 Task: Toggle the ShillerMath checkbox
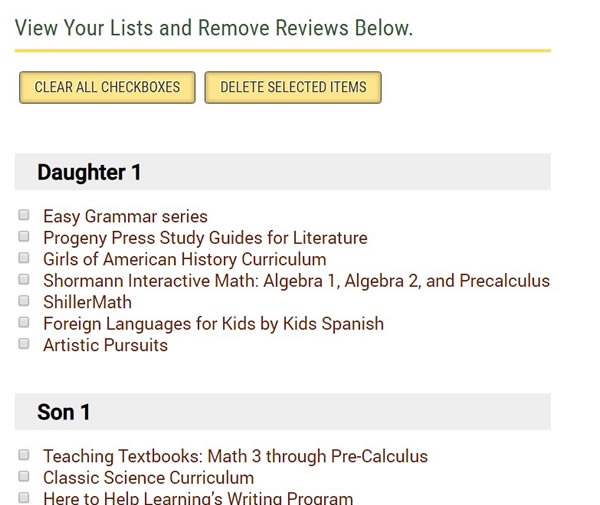(x=24, y=301)
